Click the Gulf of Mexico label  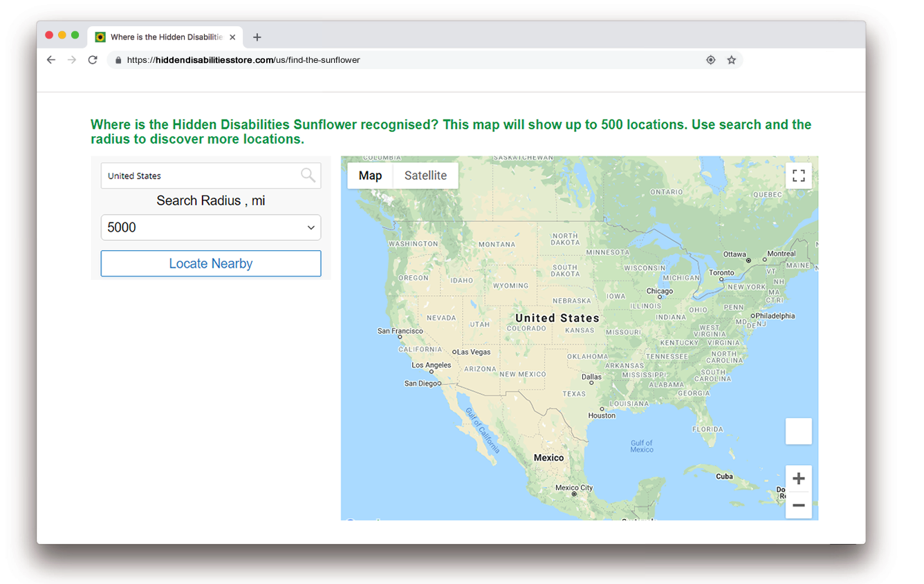point(641,446)
